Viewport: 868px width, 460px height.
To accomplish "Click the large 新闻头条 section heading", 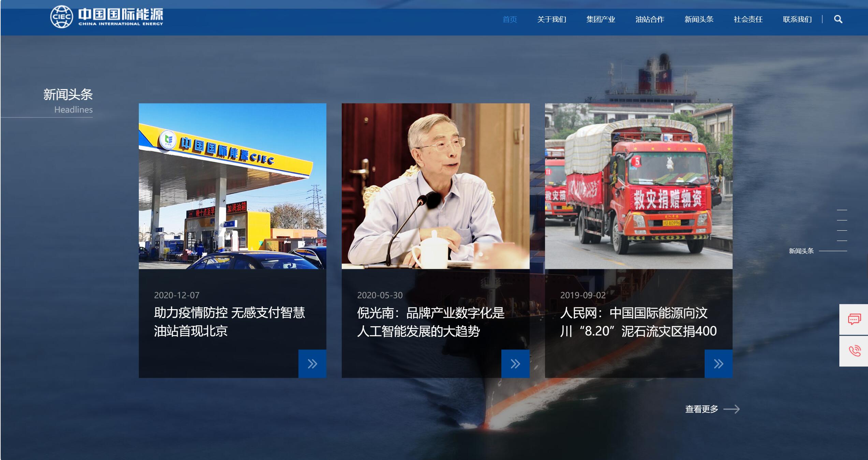I will point(68,95).
